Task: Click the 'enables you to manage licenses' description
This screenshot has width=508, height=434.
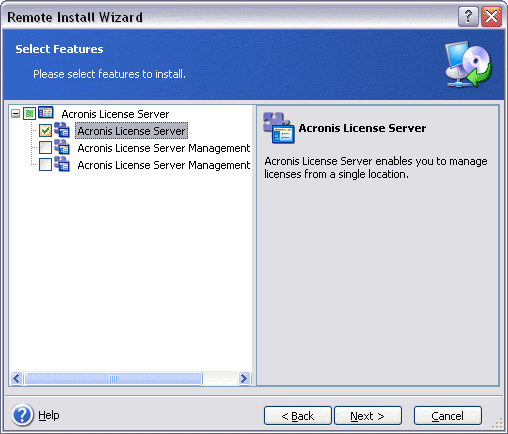Action: point(376,168)
